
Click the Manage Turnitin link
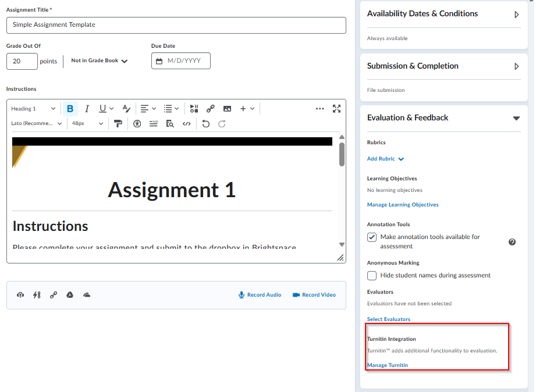[388, 365]
